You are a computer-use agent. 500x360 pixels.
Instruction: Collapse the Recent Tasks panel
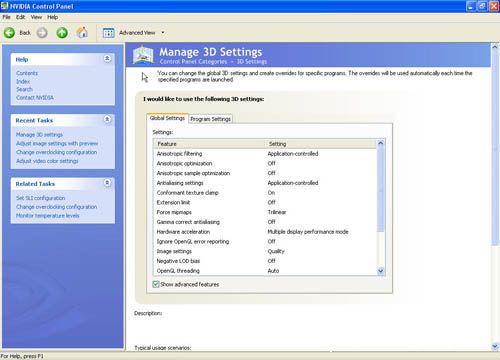pyautogui.click(x=107, y=119)
